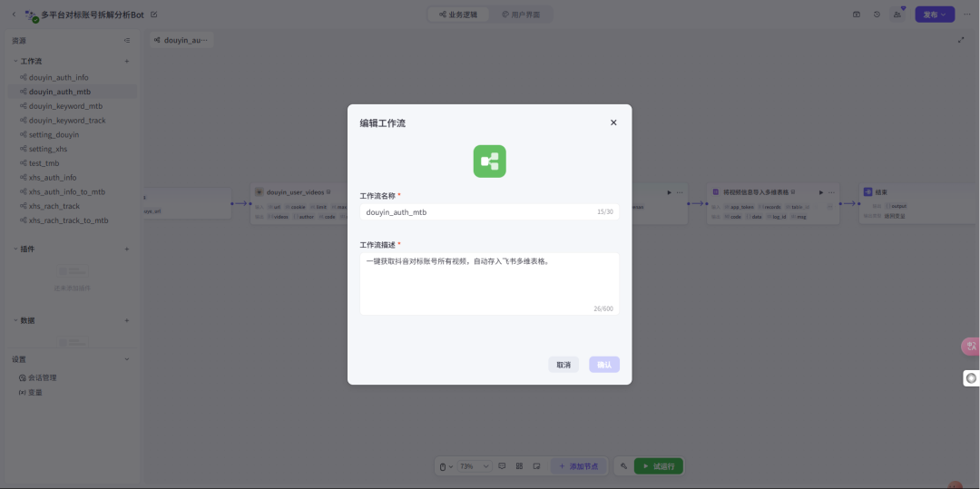The image size is (980, 489).
Task: Open the 发布 publish dropdown
Action: [x=935, y=15]
